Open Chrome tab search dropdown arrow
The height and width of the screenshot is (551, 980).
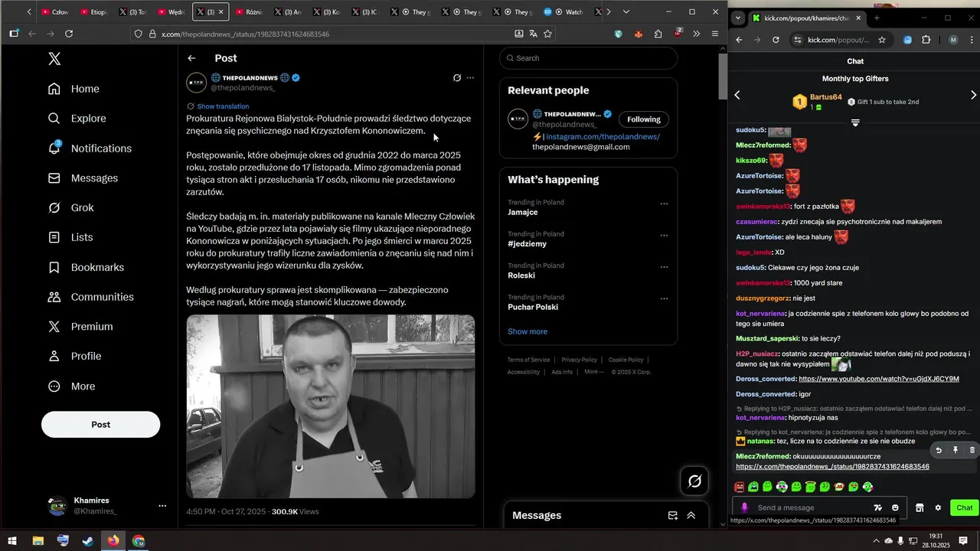738,18
